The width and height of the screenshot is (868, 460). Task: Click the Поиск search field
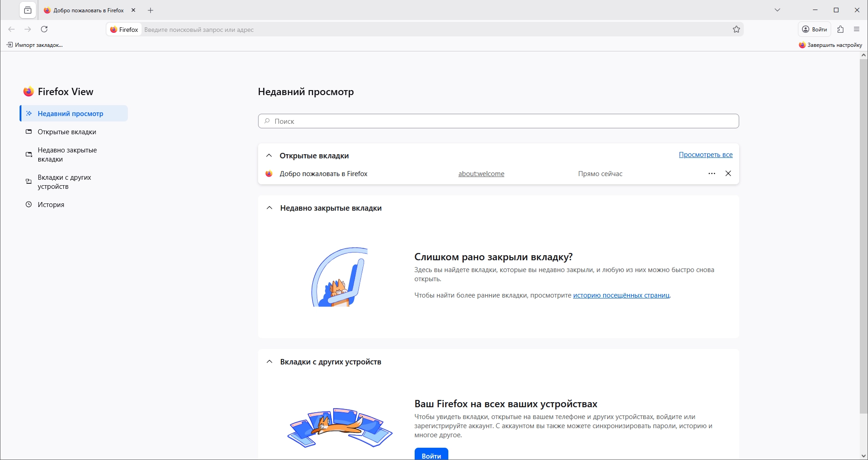[x=498, y=121]
